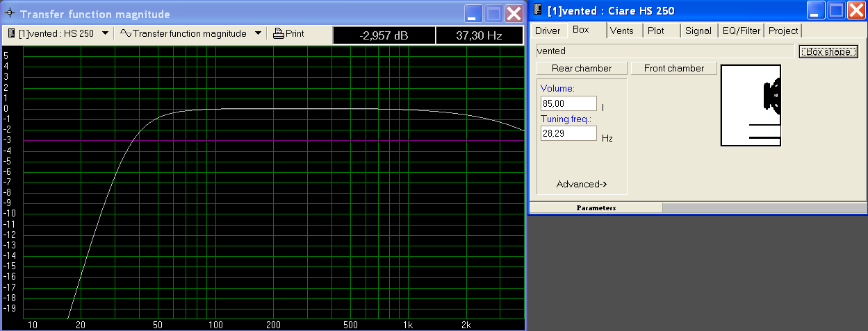The width and height of the screenshot is (868, 331).
Task: Click the box name field showing vented
Action: (665, 51)
